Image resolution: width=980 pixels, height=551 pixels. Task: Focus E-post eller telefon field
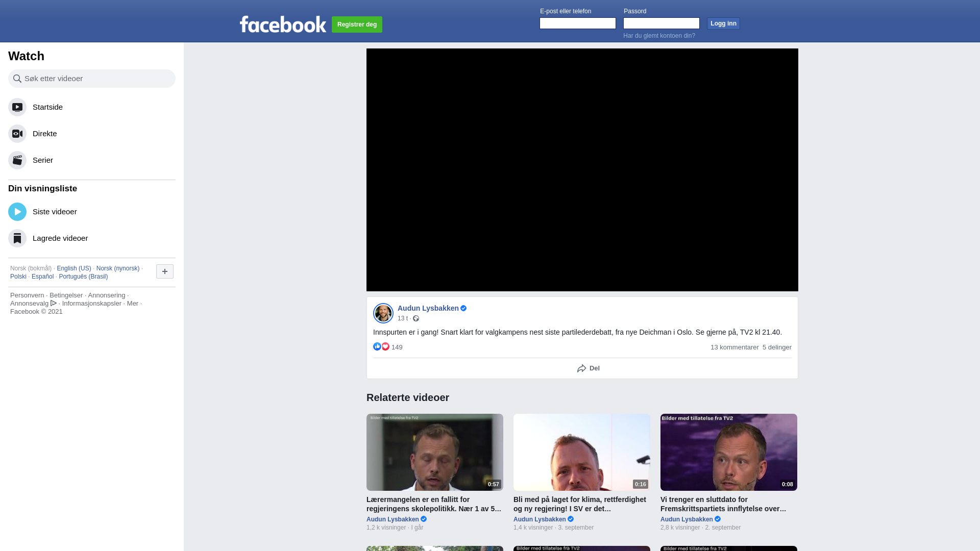(578, 23)
